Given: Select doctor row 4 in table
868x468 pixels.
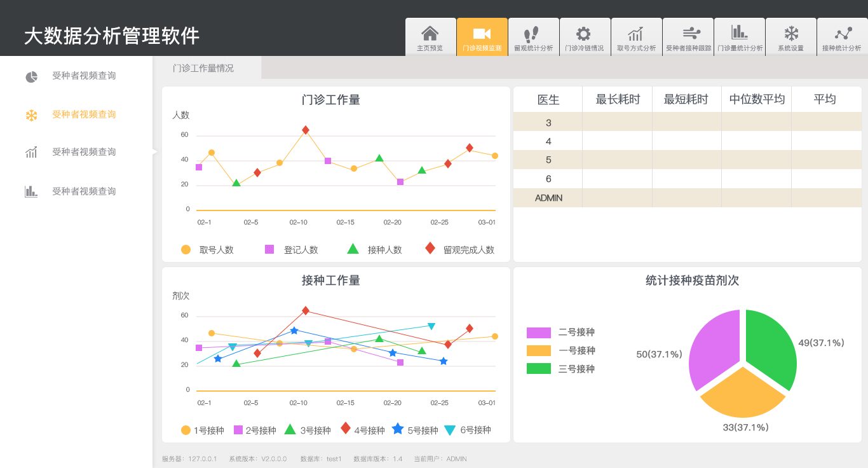Looking at the screenshot, I should (688, 141).
